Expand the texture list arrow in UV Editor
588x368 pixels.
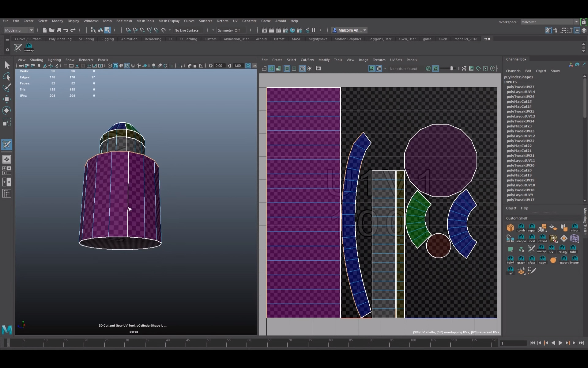(385, 68)
